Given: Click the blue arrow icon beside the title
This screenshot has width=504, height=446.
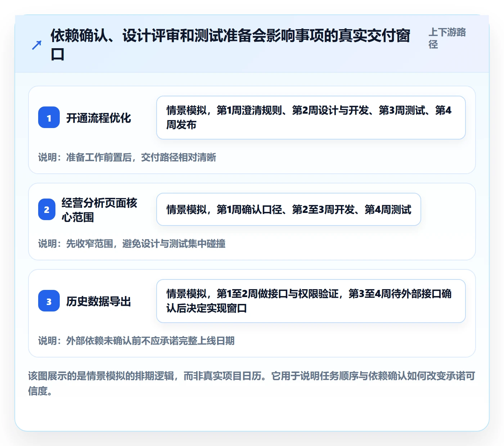Looking at the screenshot, I should [37, 45].
